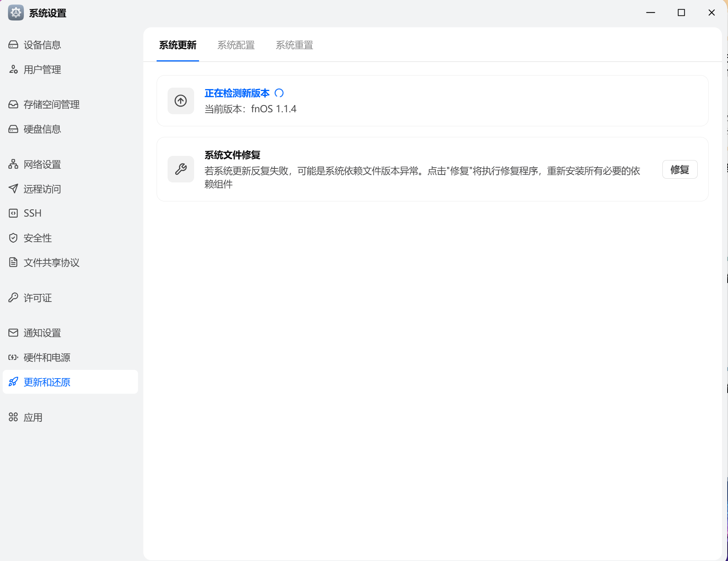
Task: Click the system update upload icon
Action: 180,101
